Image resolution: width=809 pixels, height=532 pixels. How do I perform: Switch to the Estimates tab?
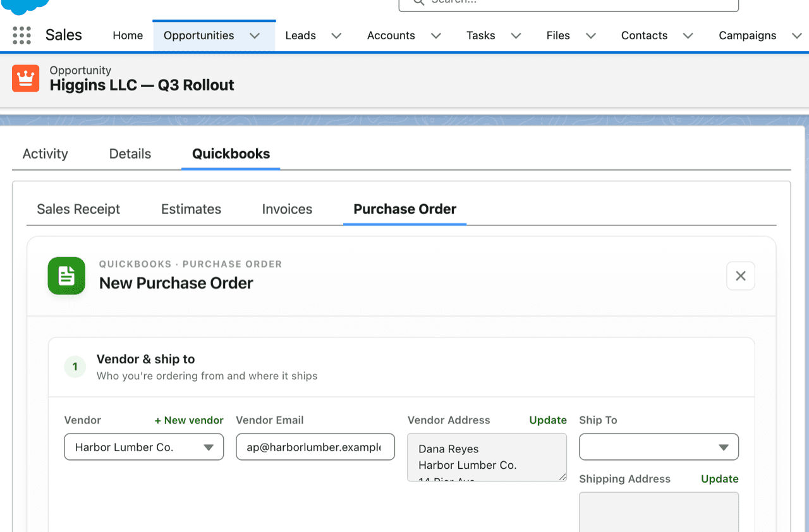191,209
